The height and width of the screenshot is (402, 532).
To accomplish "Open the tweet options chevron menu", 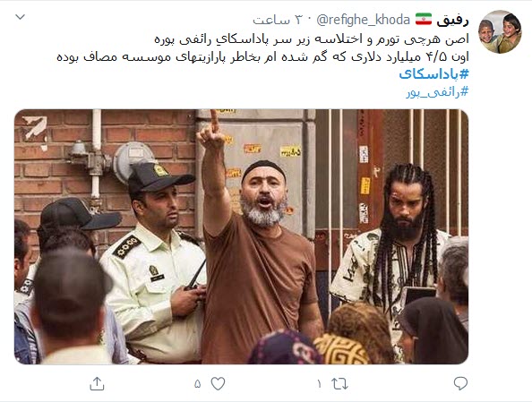I will [x=20, y=17].
